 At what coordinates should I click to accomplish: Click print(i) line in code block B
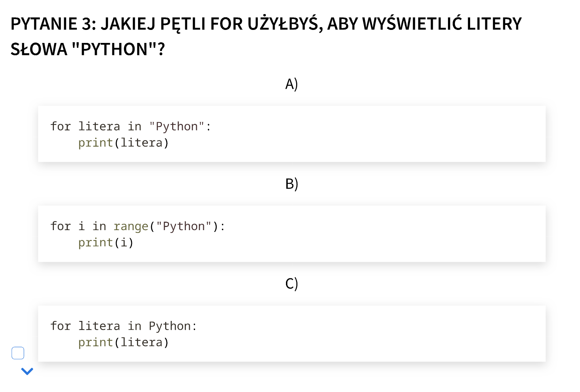pyautogui.click(x=106, y=243)
